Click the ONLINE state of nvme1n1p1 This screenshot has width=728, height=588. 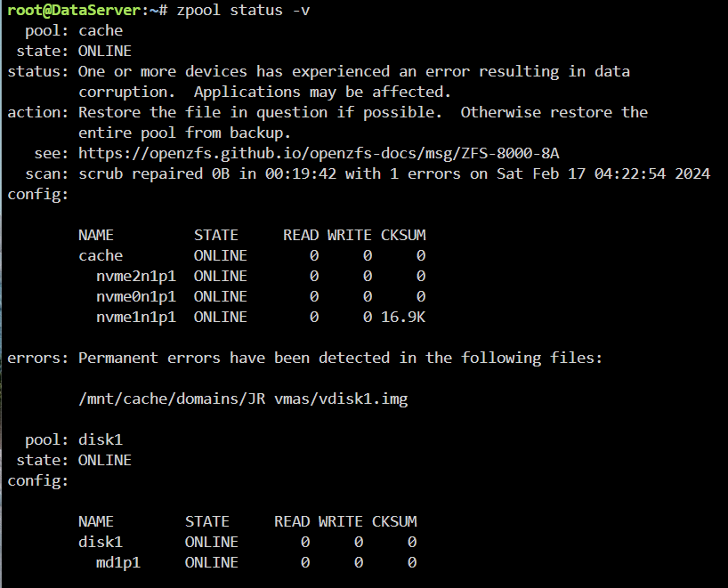pyautogui.click(x=220, y=318)
